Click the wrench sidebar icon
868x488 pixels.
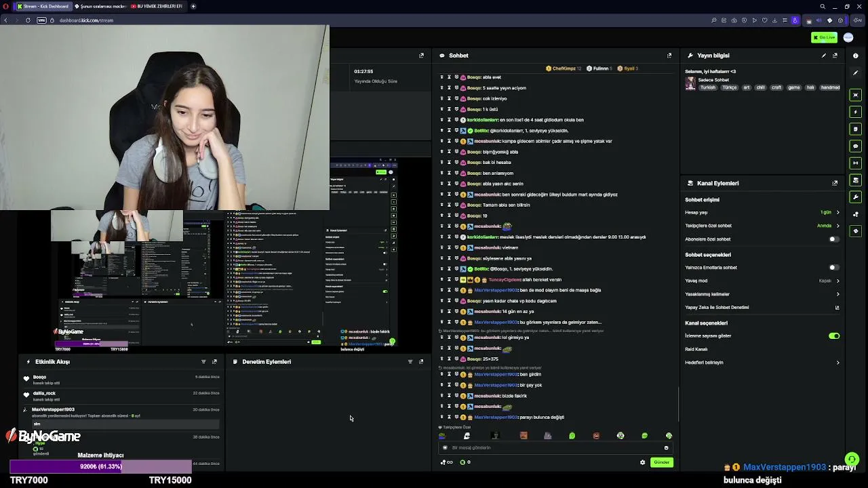856,197
